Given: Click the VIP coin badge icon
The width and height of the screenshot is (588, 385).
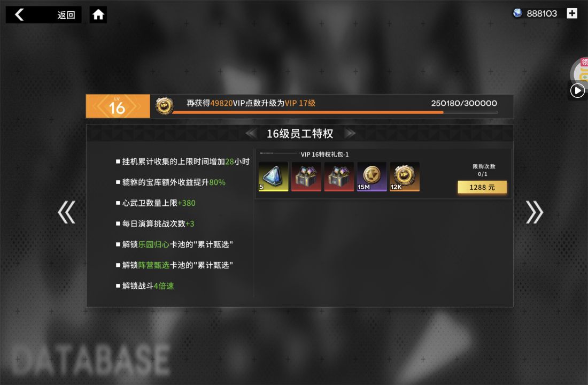Looking at the screenshot, I should point(165,106).
